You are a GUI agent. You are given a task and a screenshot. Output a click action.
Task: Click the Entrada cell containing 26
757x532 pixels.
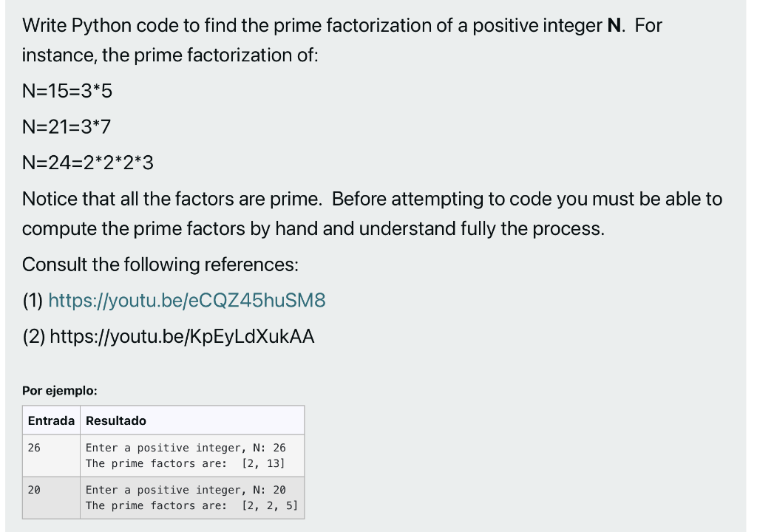(51, 456)
